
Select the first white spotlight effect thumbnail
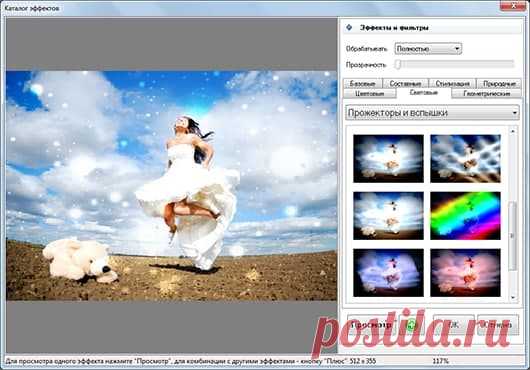pos(388,158)
